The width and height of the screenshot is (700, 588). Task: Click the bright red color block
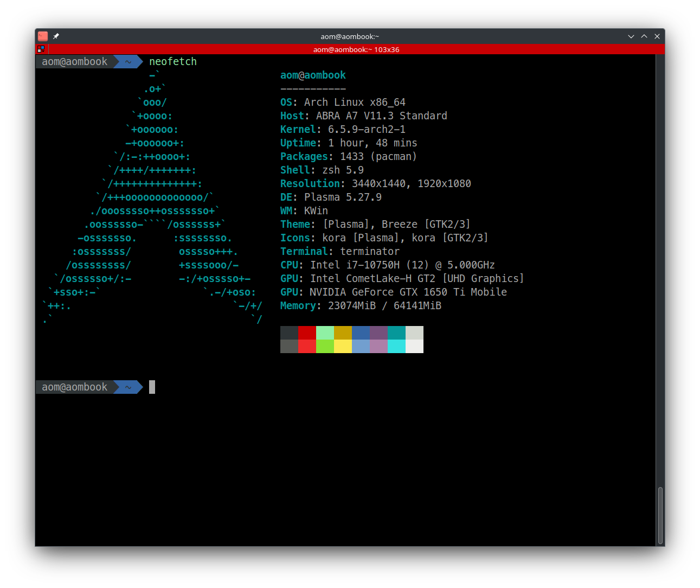pos(307,347)
